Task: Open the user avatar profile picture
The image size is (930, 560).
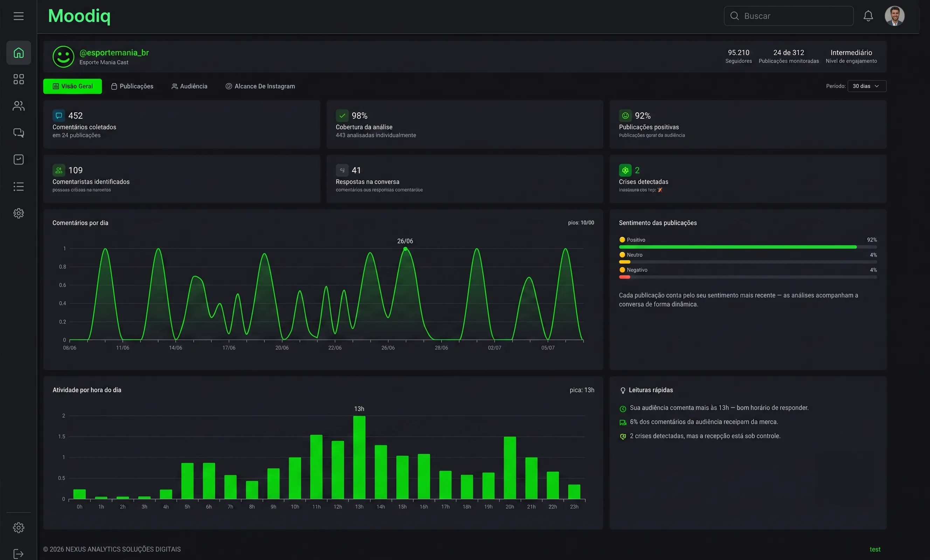Action: (x=895, y=16)
